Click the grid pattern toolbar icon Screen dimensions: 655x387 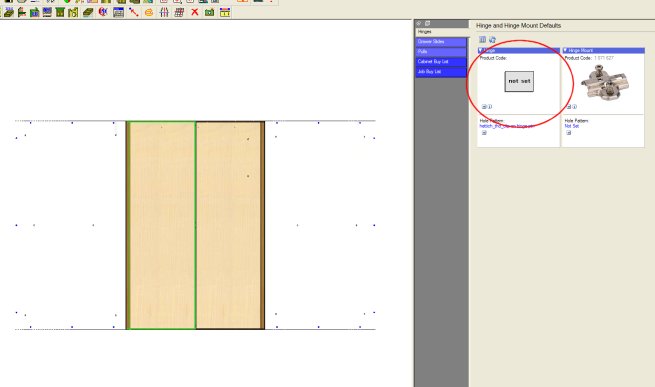(x=180, y=12)
